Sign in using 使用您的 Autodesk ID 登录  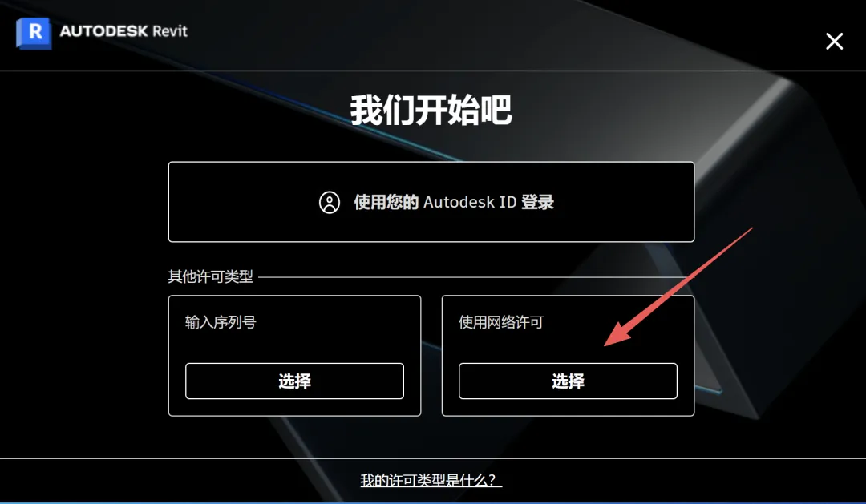[431, 202]
